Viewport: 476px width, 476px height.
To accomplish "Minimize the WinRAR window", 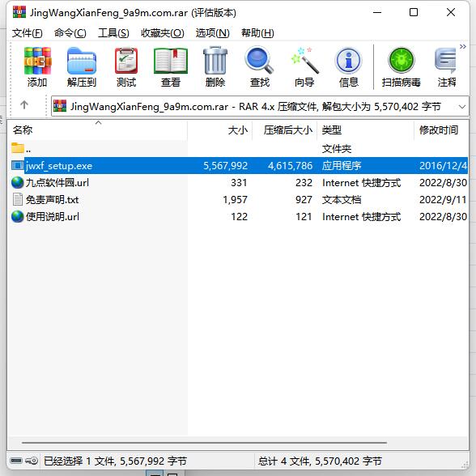I will click(377, 12).
